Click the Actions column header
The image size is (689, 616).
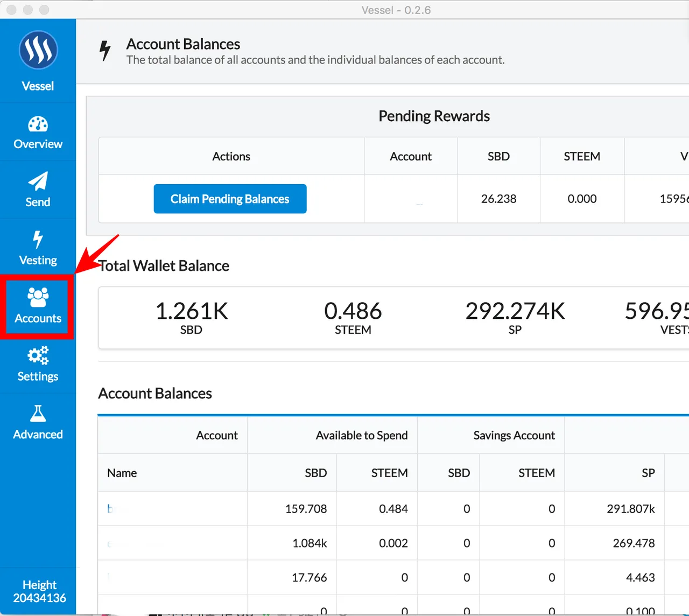tap(231, 156)
